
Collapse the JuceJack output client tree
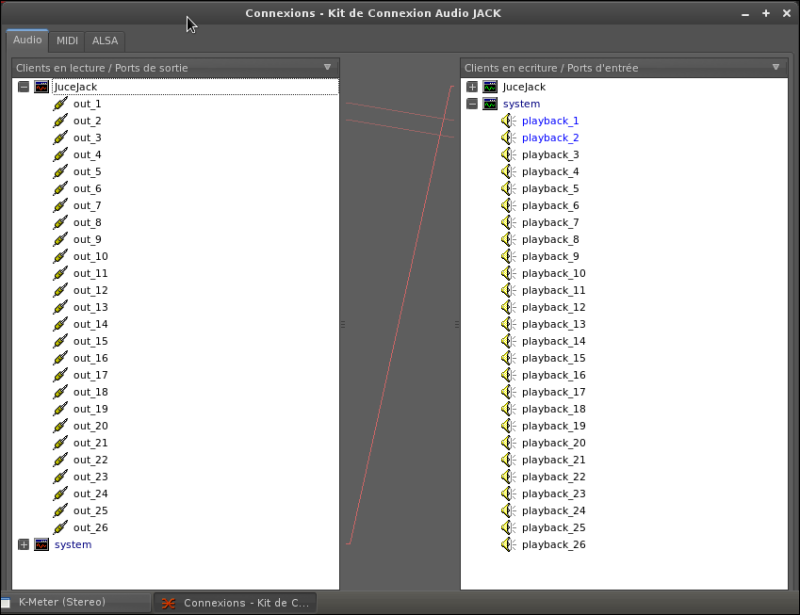[23, 87]
